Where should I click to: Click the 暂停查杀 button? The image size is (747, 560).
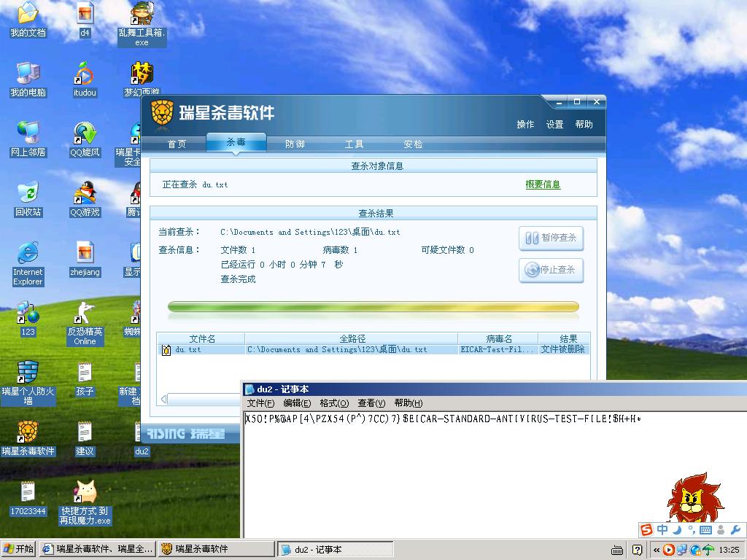[551, 238]
